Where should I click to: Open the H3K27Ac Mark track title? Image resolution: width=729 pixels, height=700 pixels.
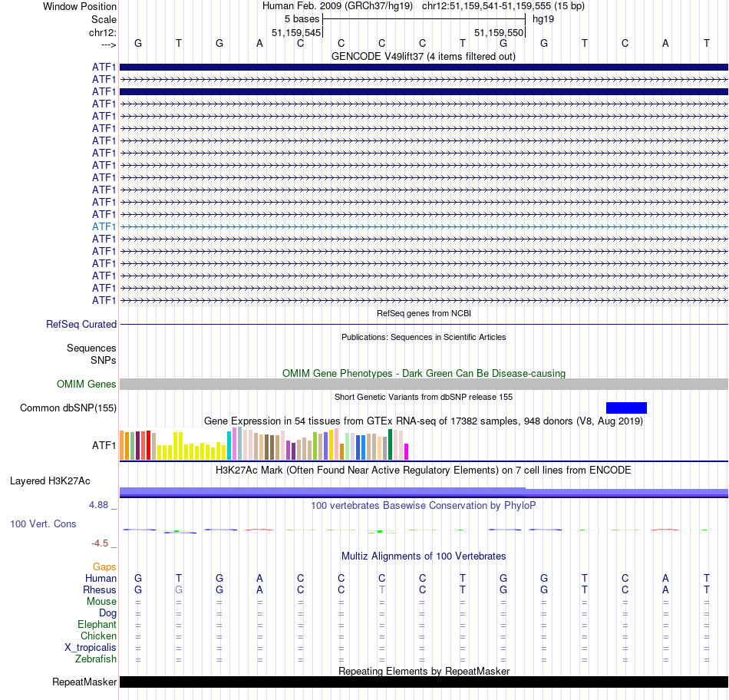point(424,470)
